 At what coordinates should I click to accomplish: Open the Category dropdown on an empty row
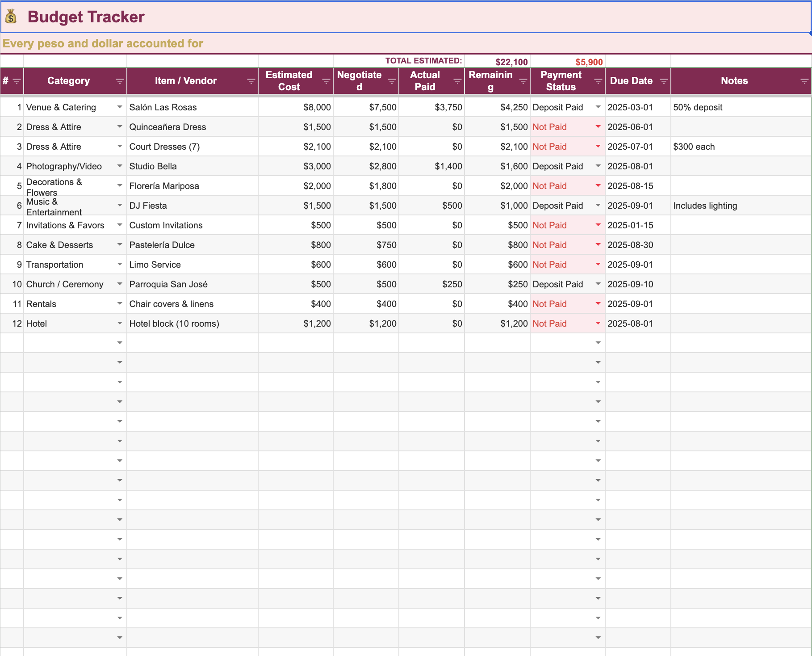point(120,342)
